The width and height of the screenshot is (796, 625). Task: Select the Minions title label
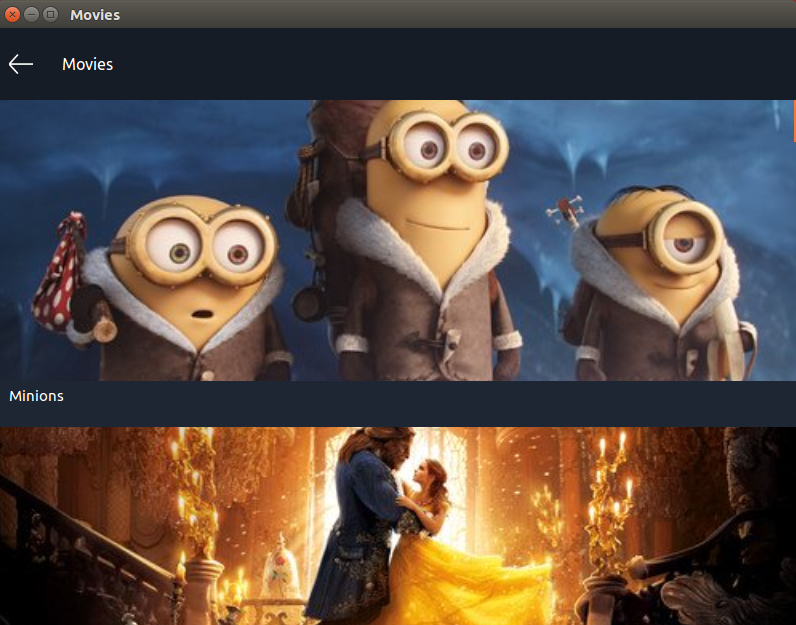pyautogui.click(x=37, y=396)
